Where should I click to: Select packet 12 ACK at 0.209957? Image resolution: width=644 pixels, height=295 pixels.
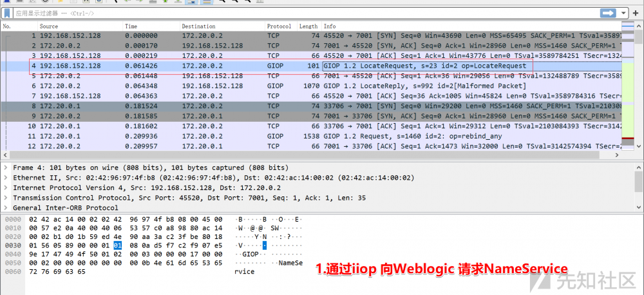[311, 146]
